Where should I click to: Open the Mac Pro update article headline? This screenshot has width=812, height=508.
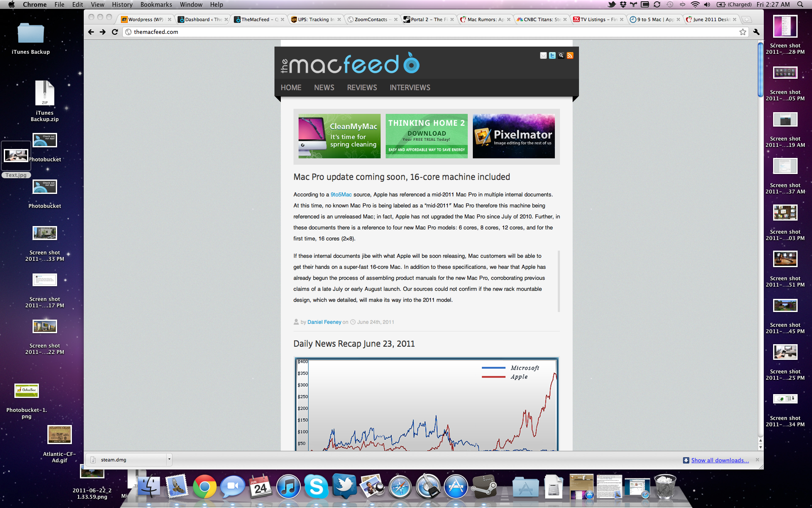402,177
